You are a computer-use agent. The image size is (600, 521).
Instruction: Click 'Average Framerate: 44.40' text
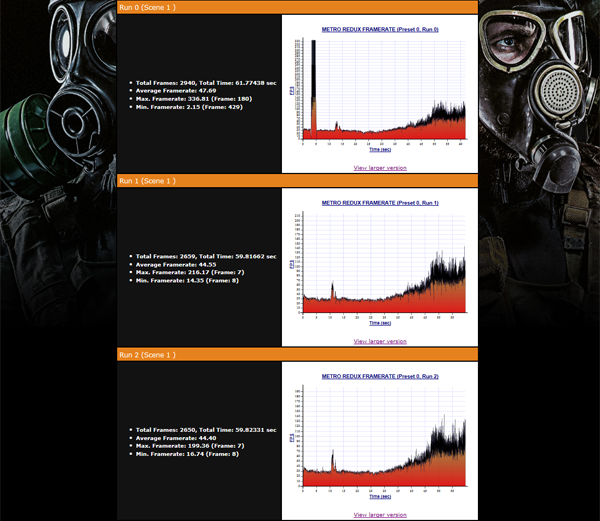(x=176, y=438)
